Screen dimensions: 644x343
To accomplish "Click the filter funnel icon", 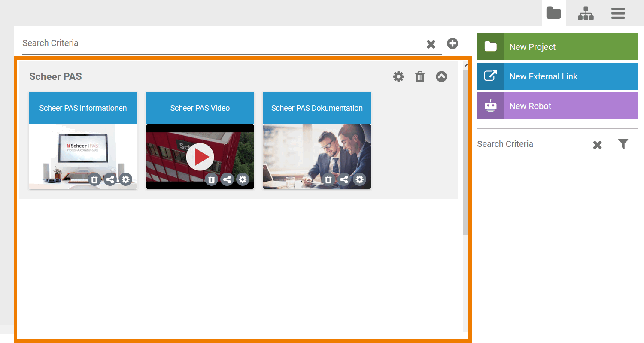I will [x=623, y=144].
